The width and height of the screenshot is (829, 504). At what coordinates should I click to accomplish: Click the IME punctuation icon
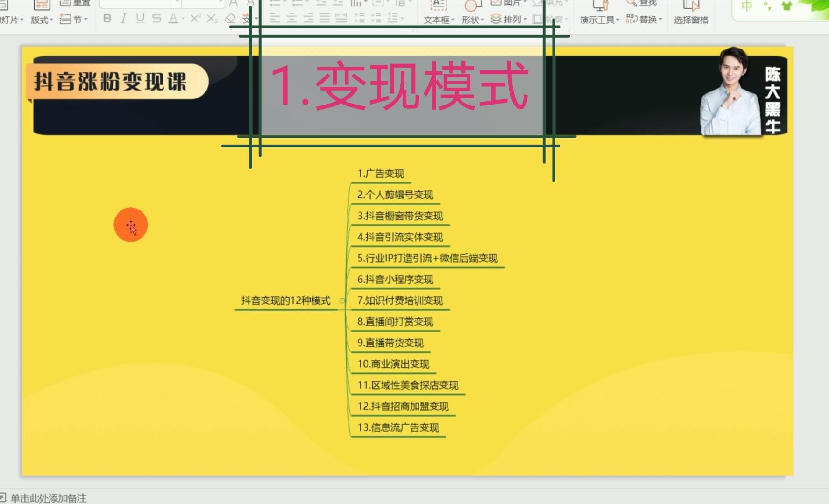tap(767, 6)
